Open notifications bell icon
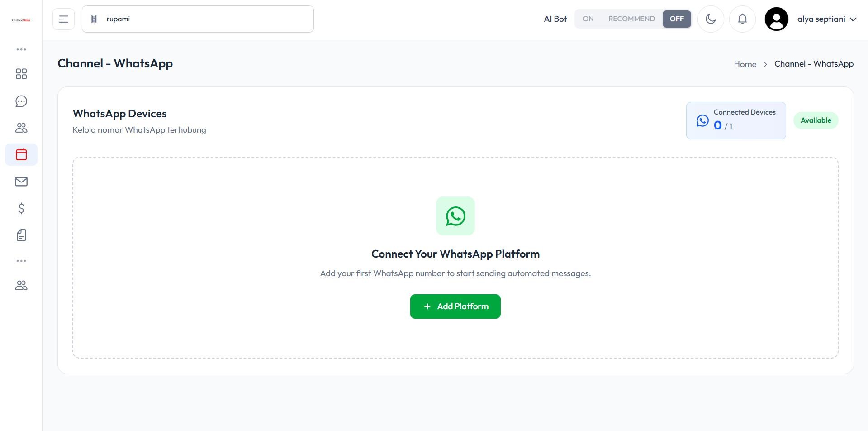Screen dimensions: 868x431 pyautogui.click(x=742, y=19)
